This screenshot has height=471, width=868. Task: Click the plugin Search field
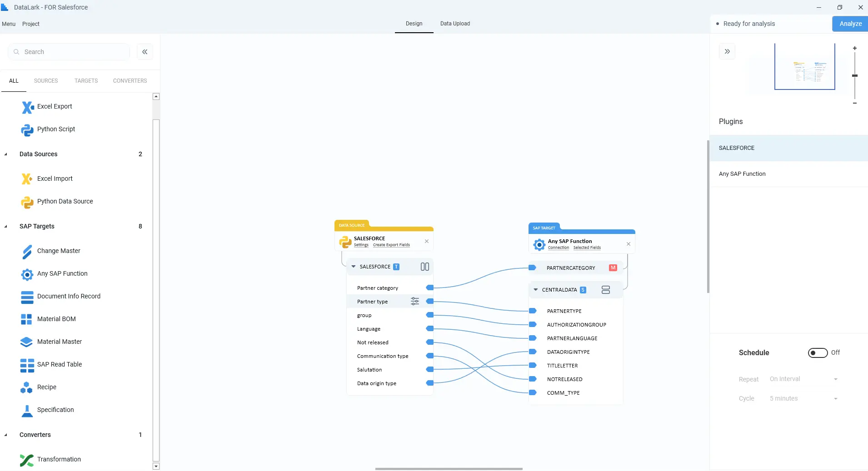pos(69,52)
